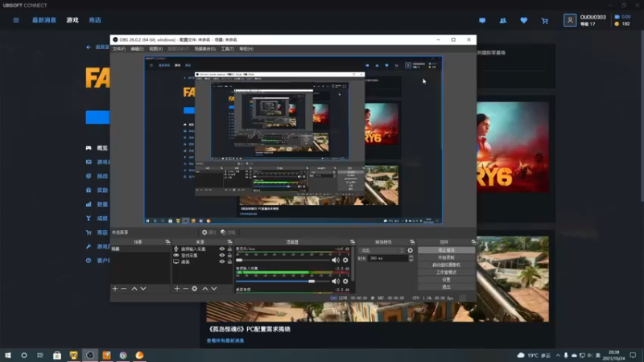Open the Windows Start menu
Viewport: 644px width, 362px height.
(x=8, y=355)
